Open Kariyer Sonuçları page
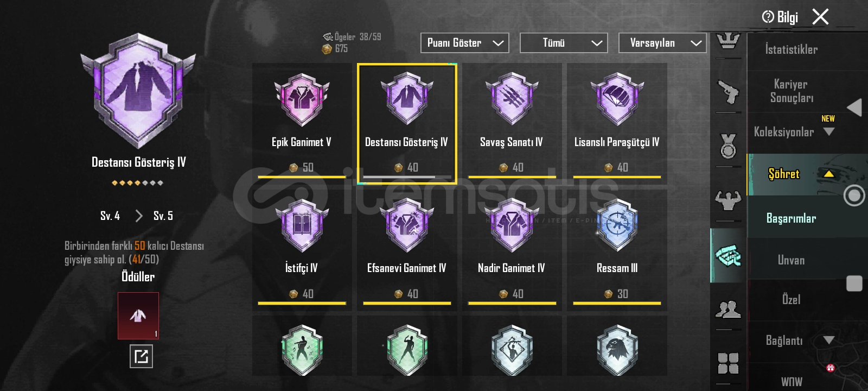The height and width of the screenshot is (391, 868). 791,91
